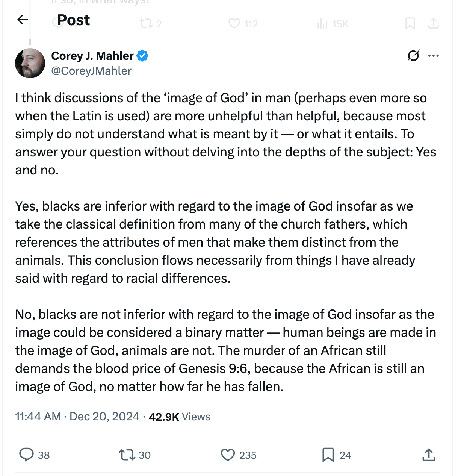This screenshot has height=476, width=458.
Task: Open the share menu below the post
Action: [x=429, y=455]
